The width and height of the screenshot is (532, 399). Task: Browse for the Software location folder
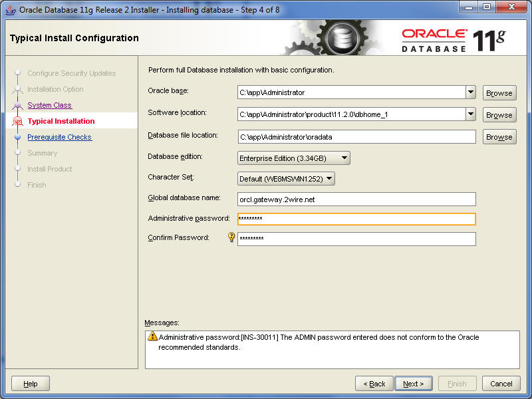tap(499, 115)
